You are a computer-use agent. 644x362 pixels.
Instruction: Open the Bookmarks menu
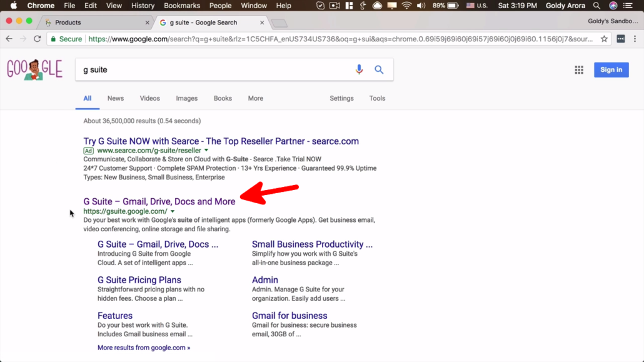click(182, 6)
